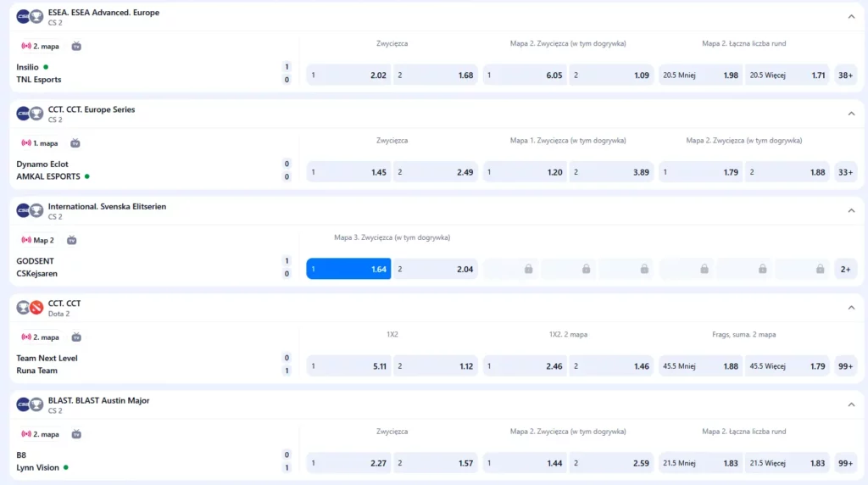
Task: Select Runa Team 1X2 odds 1.12
Action: pos(435,366)
